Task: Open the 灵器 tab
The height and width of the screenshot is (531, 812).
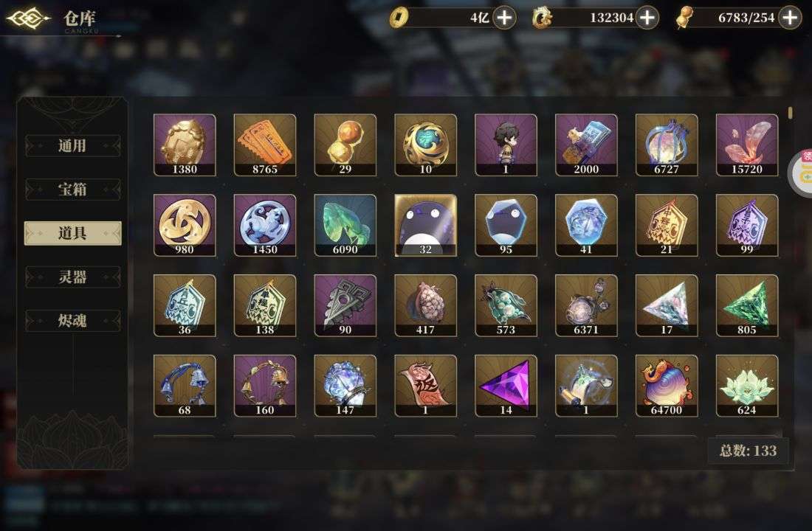Action: (72, 277)
